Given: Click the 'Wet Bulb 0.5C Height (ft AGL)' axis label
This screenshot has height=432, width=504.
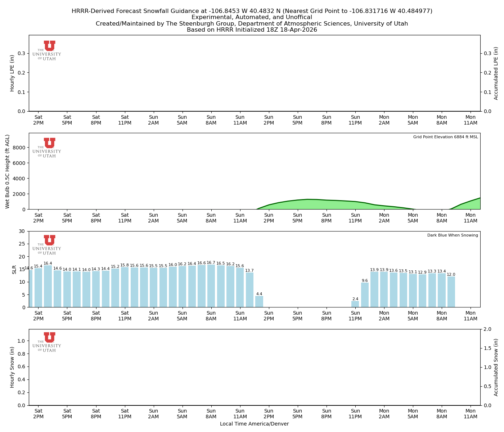Looking at the screenshot, I should [8, 171].
